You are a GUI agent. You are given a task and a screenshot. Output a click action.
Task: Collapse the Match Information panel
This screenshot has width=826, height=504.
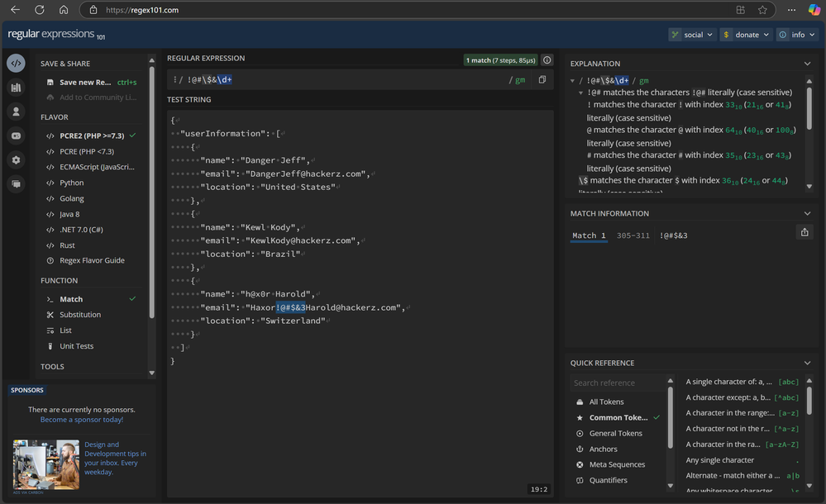pyautogui.click(x=808, y=214)
